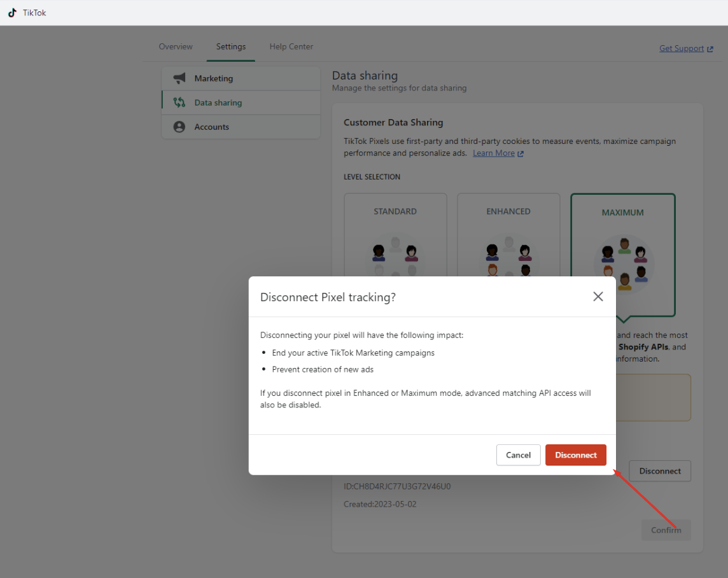Screen dimensions: 728x578
Task: Open Accounts via the person icon
Action: tap(179, 127)
